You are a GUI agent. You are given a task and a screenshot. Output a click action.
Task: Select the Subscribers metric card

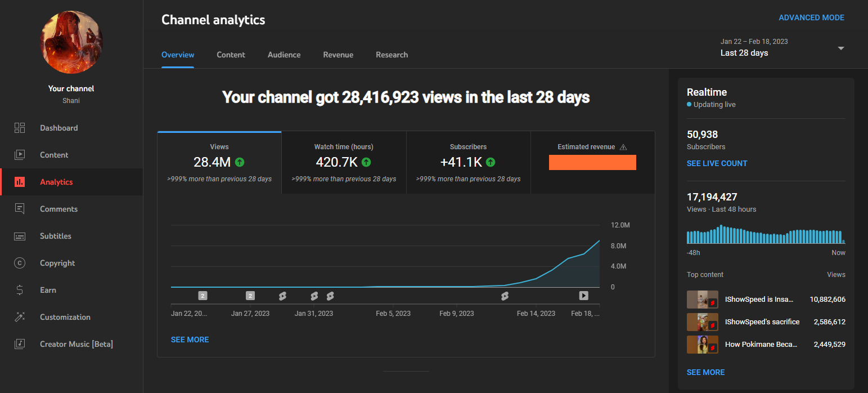pos(468,162)
